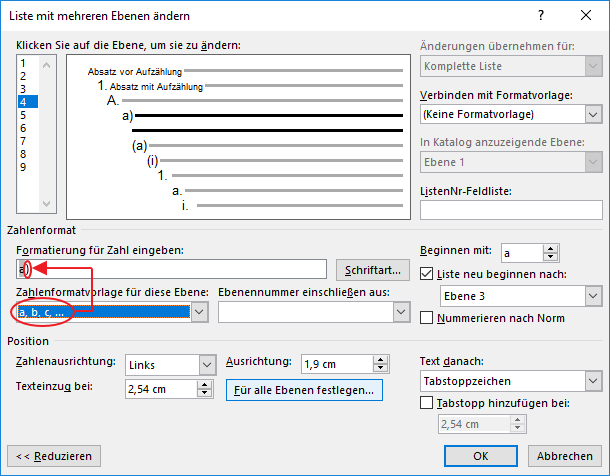The image size is (610, 476).
Task: Toggle 'Nummerieren nach Norm' checkbox
Action: pyautogui.click(x=428, y=318)
